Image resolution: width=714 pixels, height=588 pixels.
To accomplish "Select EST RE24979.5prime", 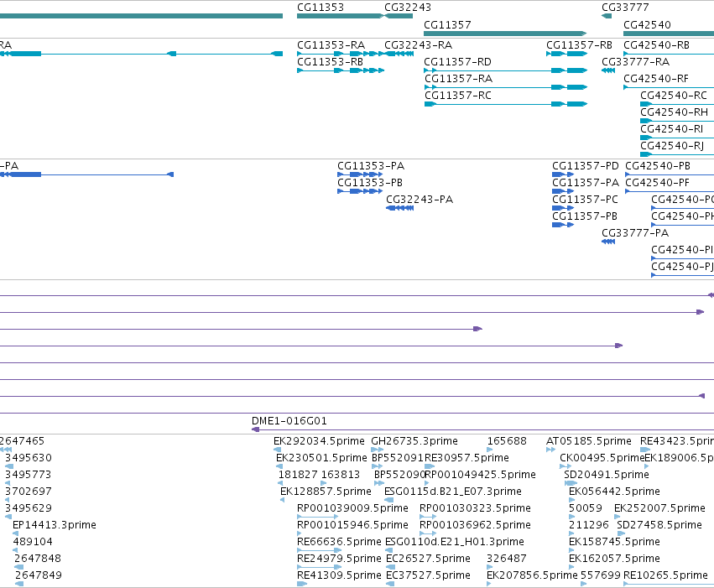I will tap(319, 567).
